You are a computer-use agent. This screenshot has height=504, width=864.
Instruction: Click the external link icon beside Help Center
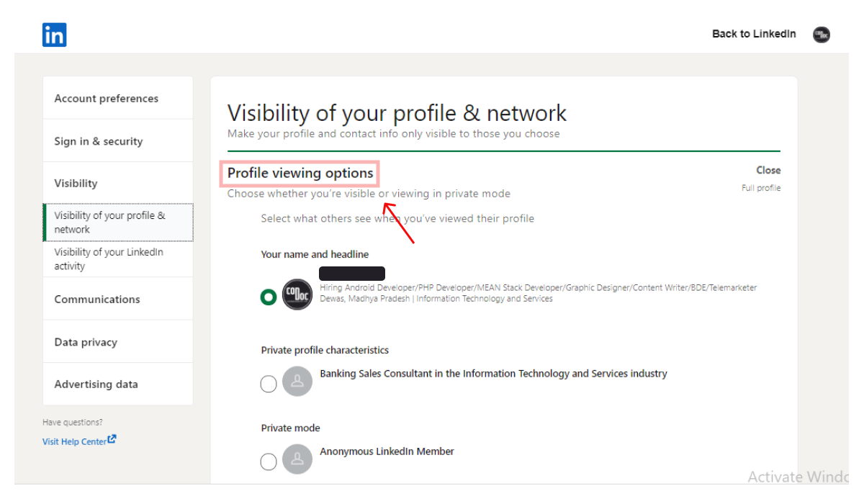[112, 440]
